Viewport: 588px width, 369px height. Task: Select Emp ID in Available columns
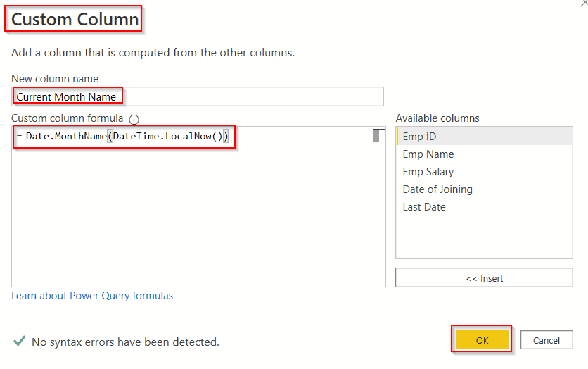pyautogui.click(x=484, y=137)
